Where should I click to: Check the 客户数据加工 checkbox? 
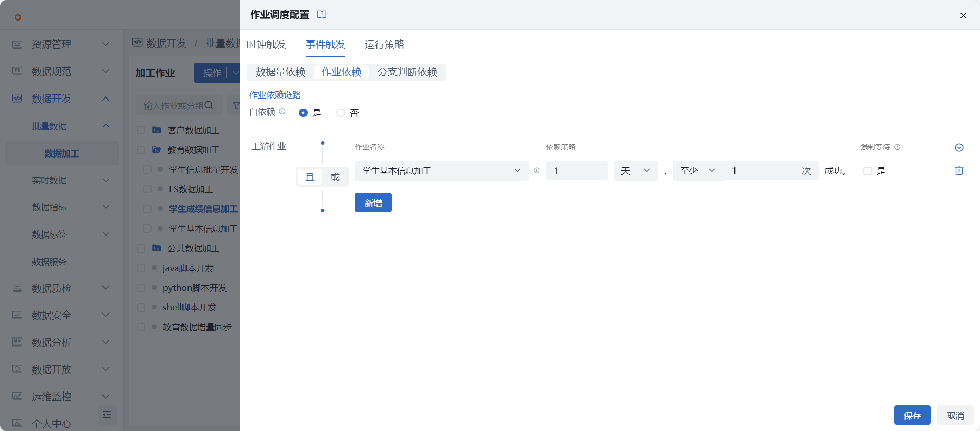point(141,130)
